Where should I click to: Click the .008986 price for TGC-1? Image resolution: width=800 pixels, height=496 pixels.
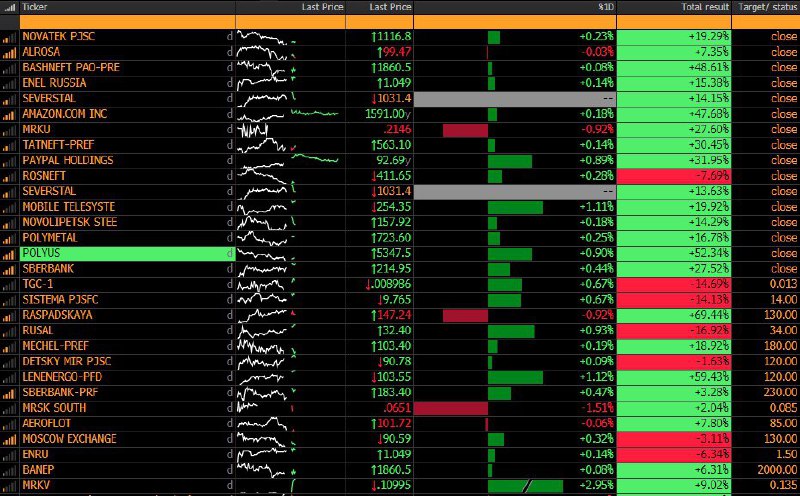coord(388,284)
